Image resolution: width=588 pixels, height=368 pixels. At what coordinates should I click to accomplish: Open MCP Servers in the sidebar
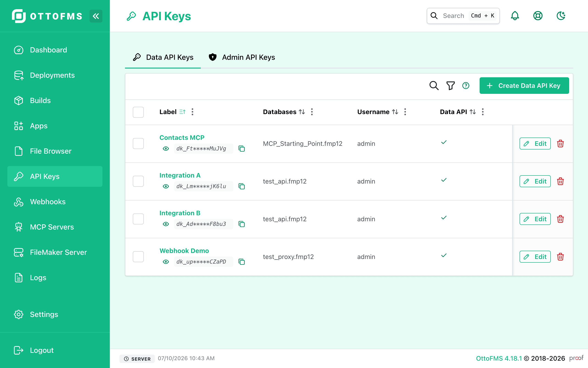55,227
